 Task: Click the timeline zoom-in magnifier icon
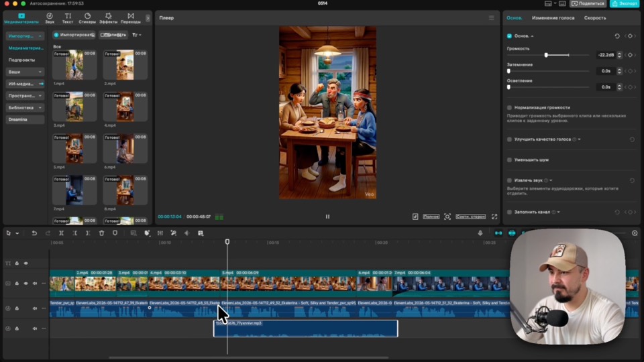(635, 233)
